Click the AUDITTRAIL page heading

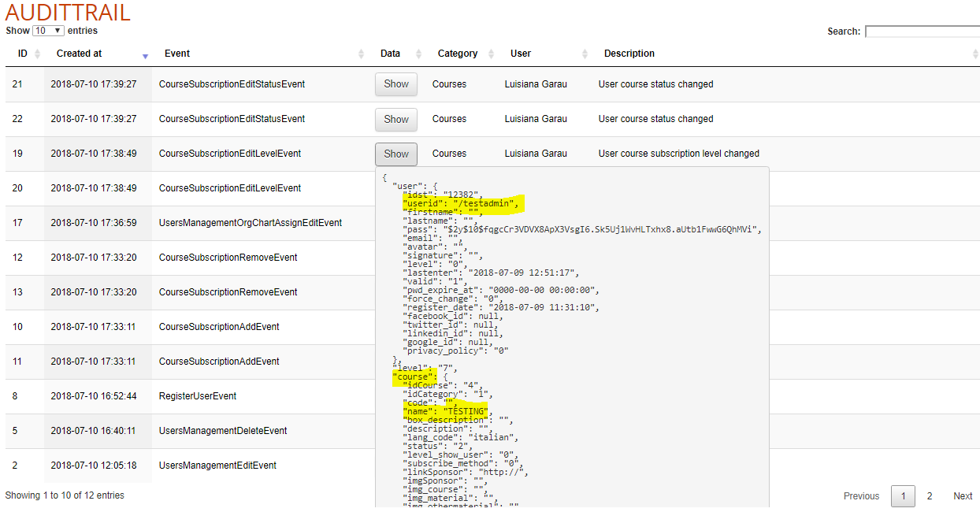(68, 13)
